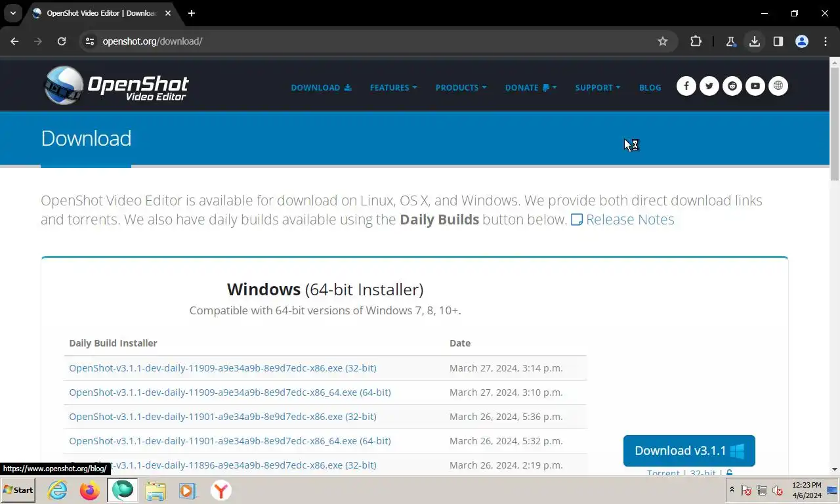
Task: Open the DOWNLOAD nav menu item
Action: pos(321,87)
